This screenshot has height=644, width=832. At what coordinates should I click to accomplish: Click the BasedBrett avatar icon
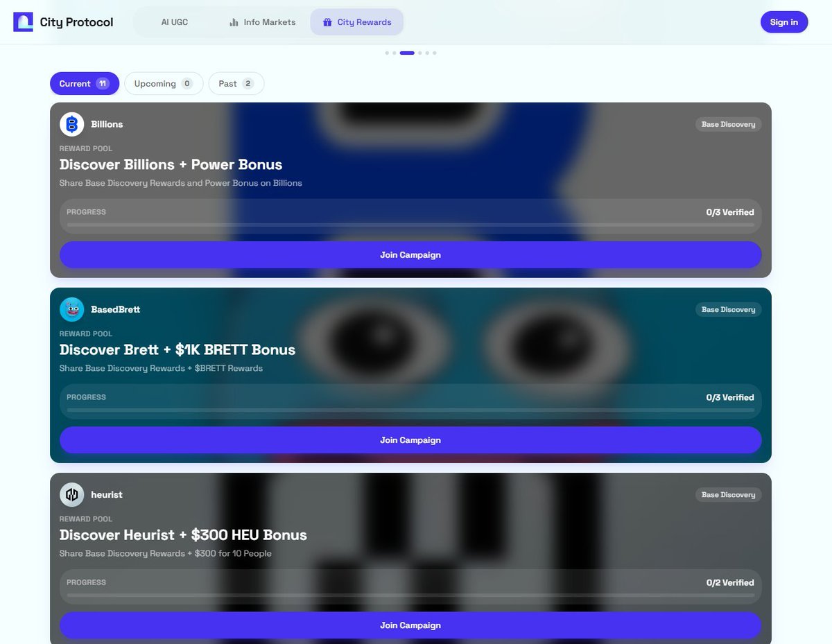pyautogui.click(x=72, y=309)
